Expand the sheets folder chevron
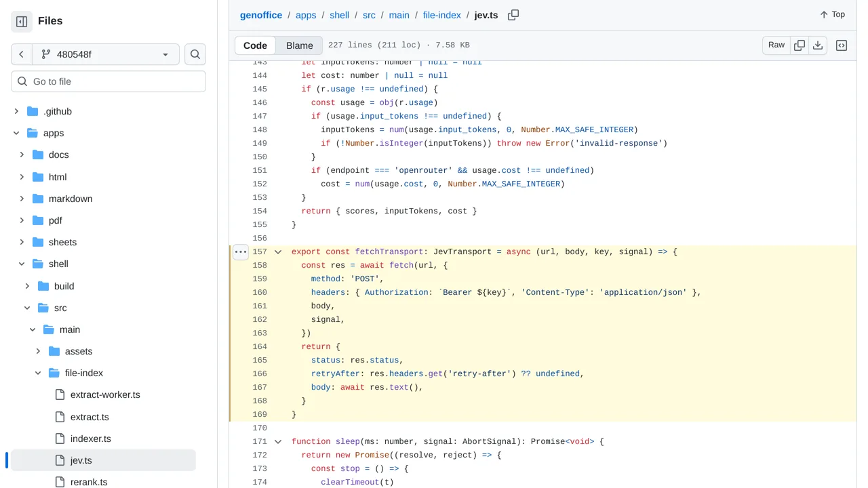868x488 pixels. 22,242
